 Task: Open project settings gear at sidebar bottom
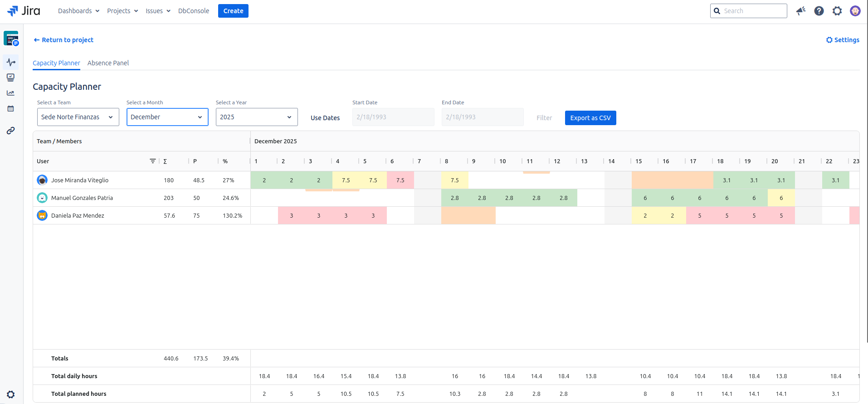point(11,394)
